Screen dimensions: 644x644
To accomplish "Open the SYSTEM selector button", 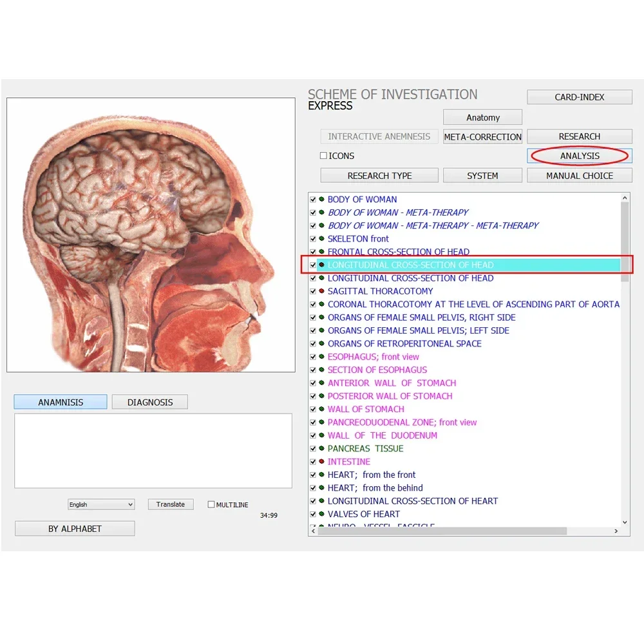I will pyautogui.click(x=482, y=175).
